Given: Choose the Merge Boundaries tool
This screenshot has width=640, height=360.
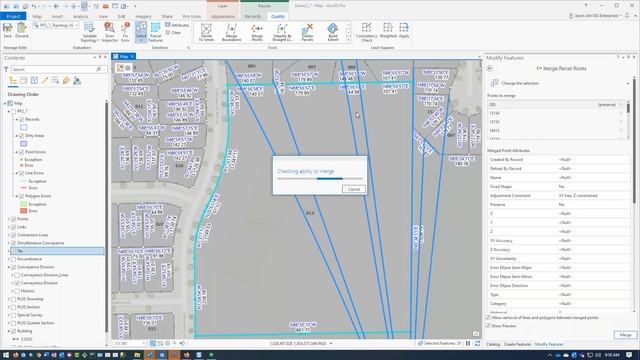Looking at the screenshot, I should click(231, 32).
